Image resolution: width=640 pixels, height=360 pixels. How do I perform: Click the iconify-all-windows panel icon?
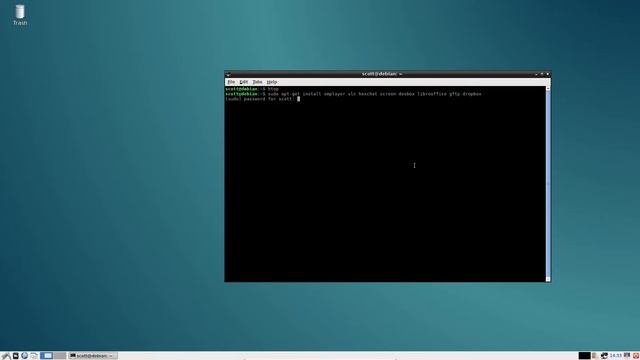click(34, 356)
